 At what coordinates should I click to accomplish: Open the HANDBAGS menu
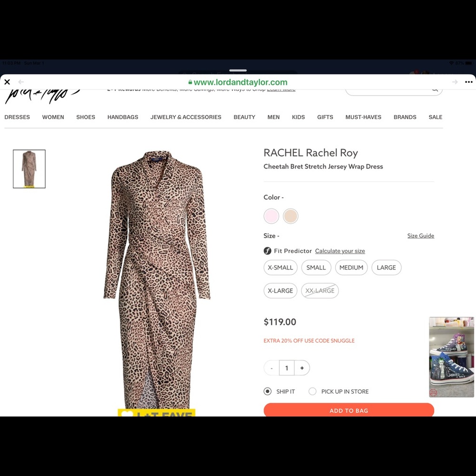(123, 117)
